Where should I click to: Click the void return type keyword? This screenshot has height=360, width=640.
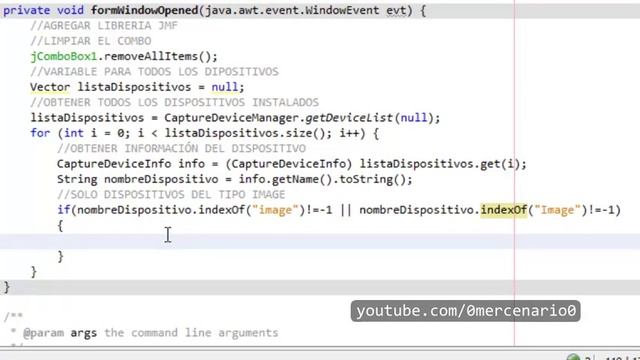70,10
